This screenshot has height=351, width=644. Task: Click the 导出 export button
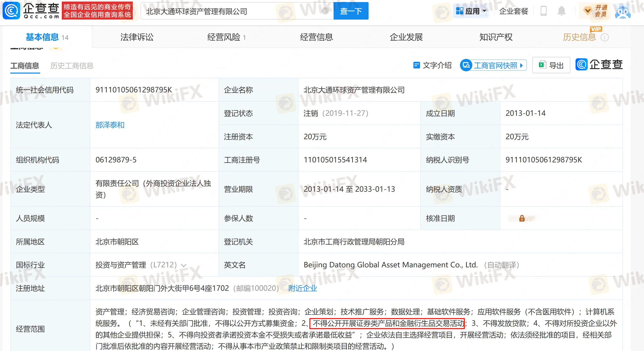tap(551, 65)
